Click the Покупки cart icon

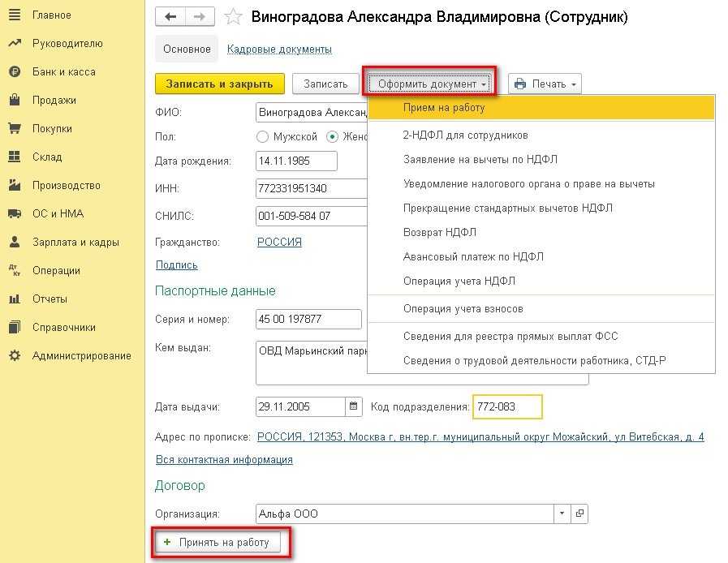15,128
